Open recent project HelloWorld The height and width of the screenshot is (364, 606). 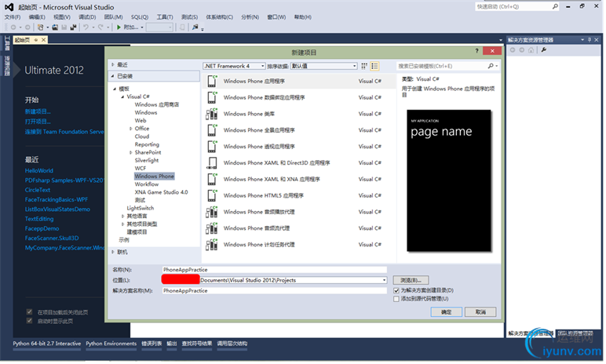point(39,171)
